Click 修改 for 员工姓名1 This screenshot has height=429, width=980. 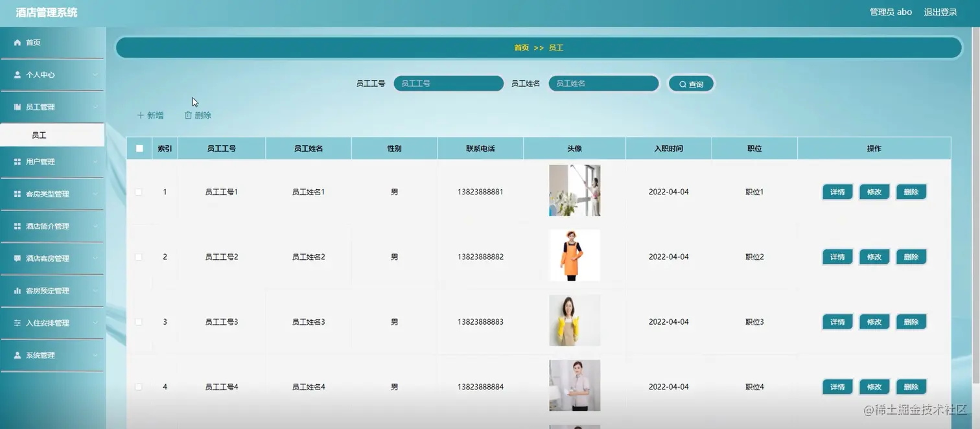click(874, 192)
